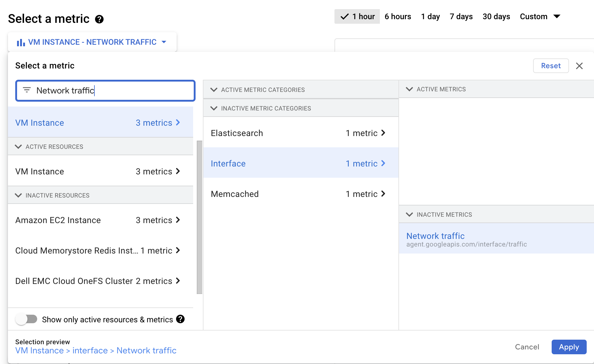
Task: Enable Show only active resources & metrics
Action: coord(27,319)
